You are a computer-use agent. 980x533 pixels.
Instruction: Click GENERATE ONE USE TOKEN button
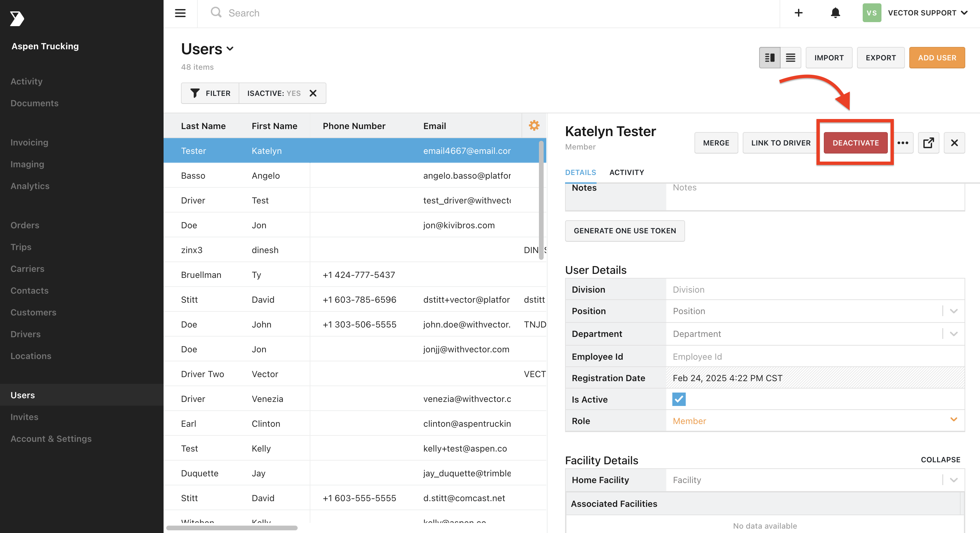coord(625,231)
